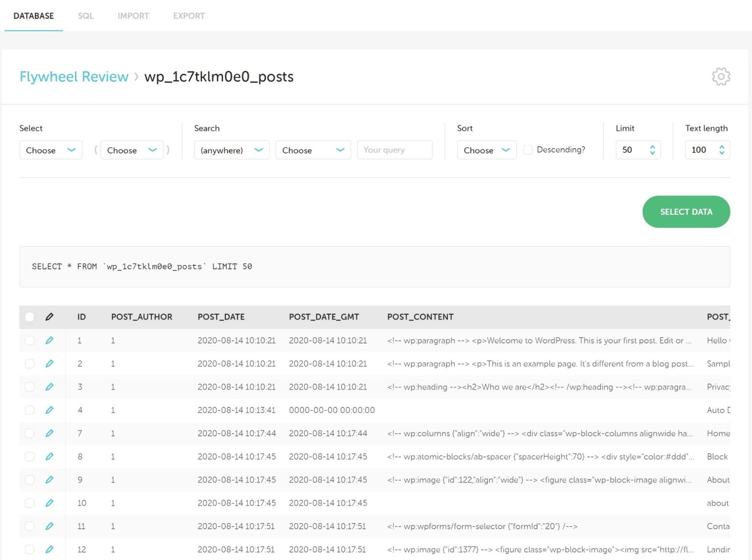Open the Sort column Choose dropdown
Image resolution: width=752 pixels, height=560 pixels.
click(x=487, y=150)
